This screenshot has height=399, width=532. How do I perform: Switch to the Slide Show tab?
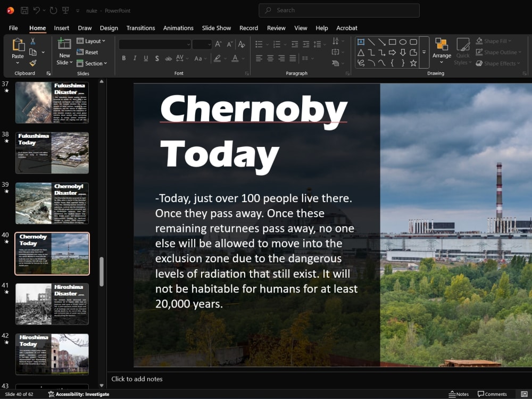pyautogui.click(x=217, y=28)
